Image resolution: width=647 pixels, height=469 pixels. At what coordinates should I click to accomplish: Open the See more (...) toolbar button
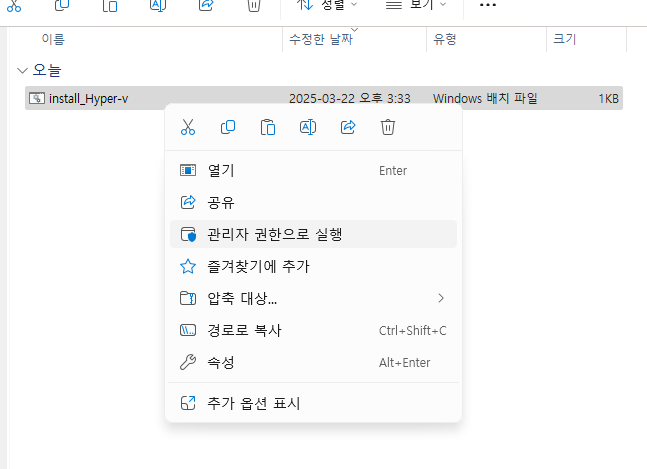[487, 5]
